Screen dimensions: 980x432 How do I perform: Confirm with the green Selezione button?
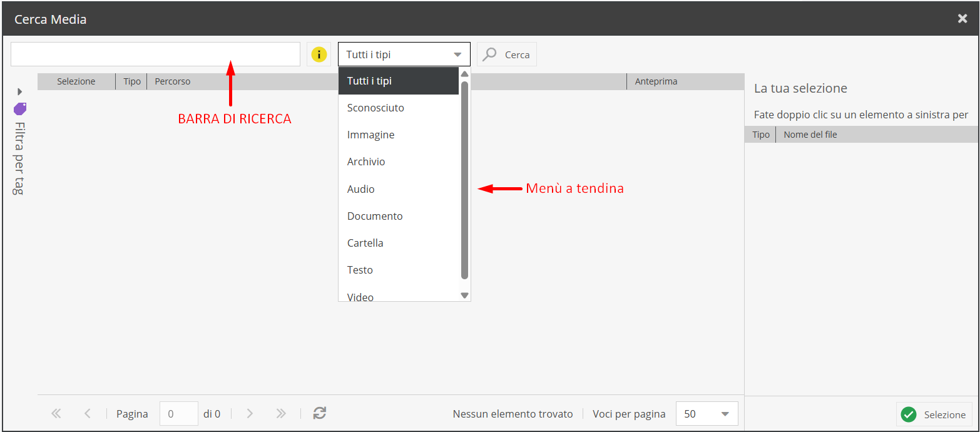tap(934, 414)
